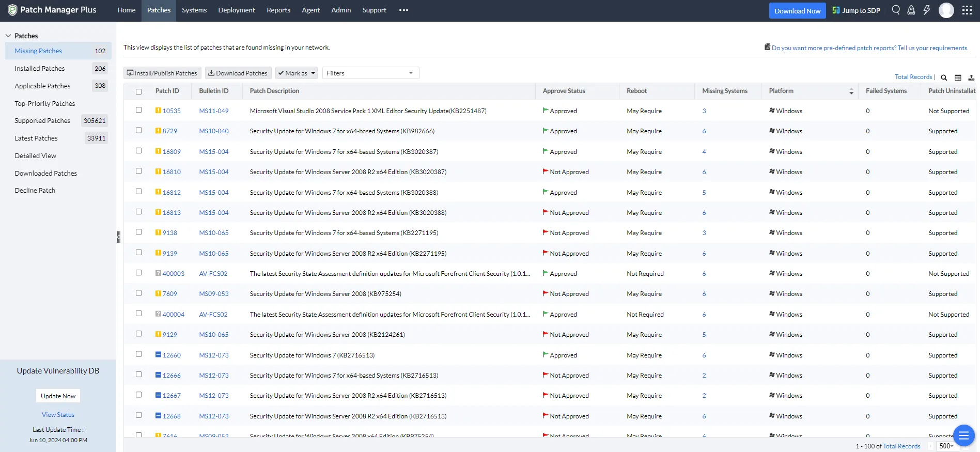Open the Home tab

pyautogui.click(x=127, y=10)
